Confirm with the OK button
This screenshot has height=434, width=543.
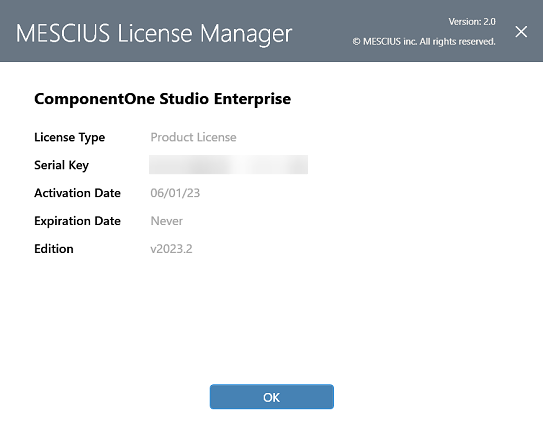272,397
